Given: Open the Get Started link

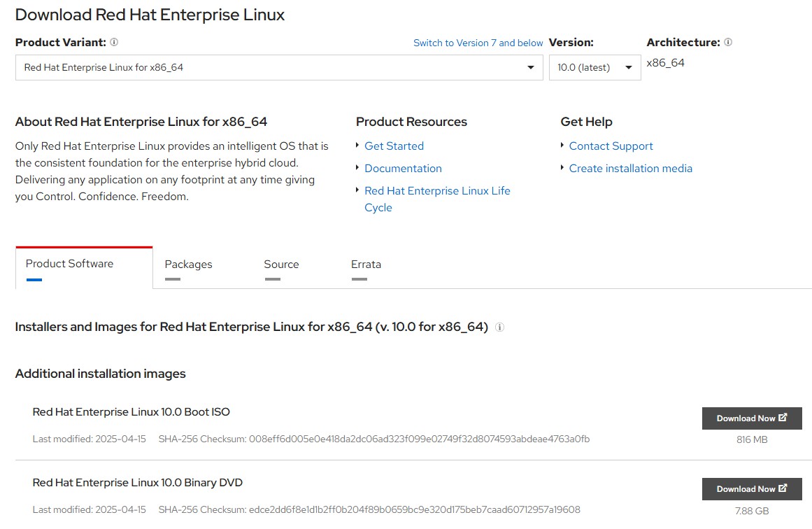Looking at the screenshot, I should click(394, 146).
